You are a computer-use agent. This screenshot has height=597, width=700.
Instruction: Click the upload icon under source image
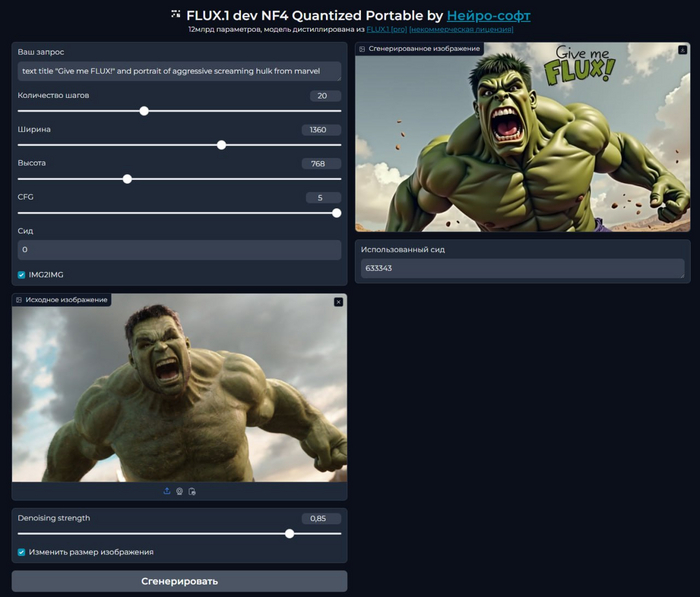click(x=167, y=491)
